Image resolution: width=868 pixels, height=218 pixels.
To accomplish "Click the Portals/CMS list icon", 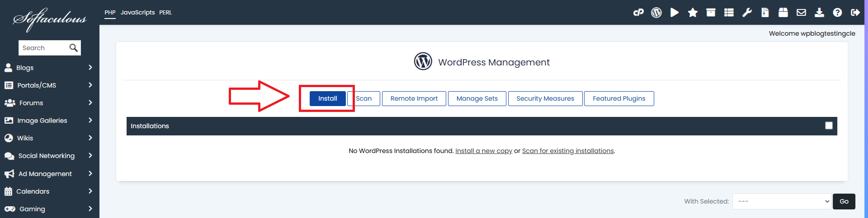I will pyautogui.click(x=9, y=85).
